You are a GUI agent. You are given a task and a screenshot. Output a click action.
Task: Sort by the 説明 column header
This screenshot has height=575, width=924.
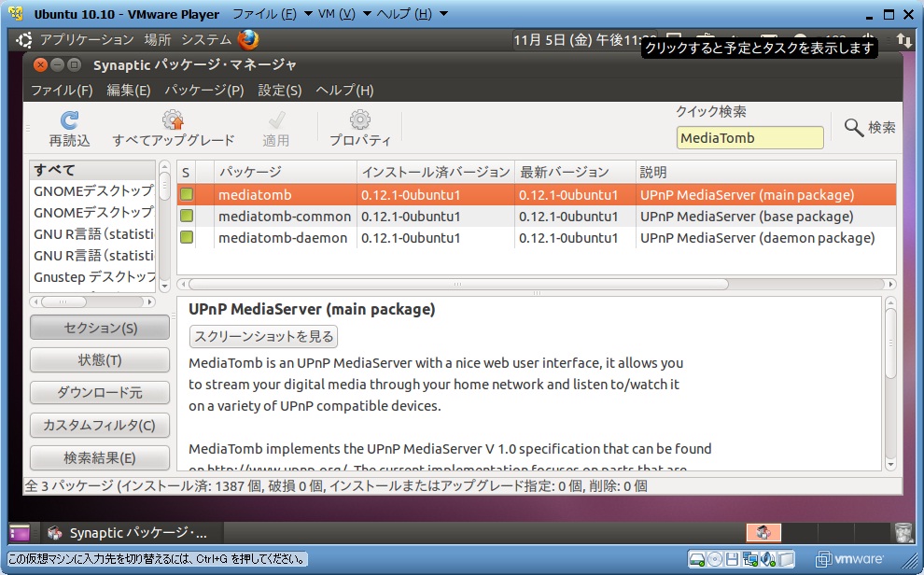tap(765, 172)
